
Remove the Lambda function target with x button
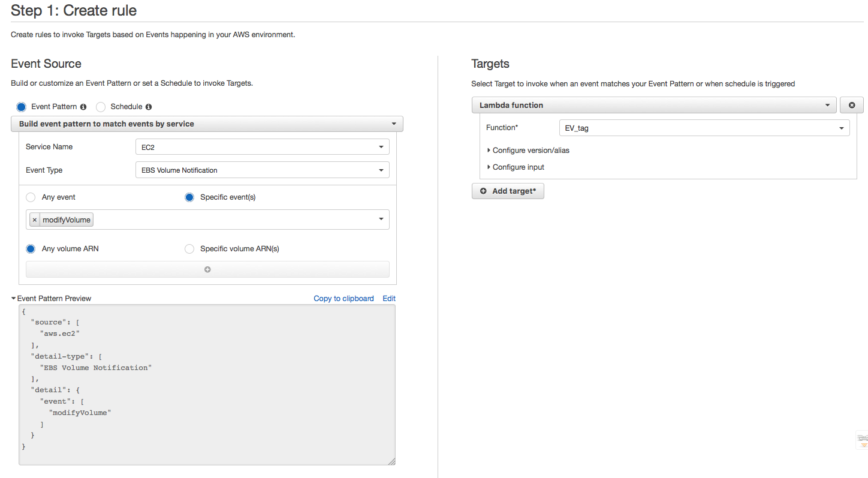pyautogui.click(x=852, y=105)
